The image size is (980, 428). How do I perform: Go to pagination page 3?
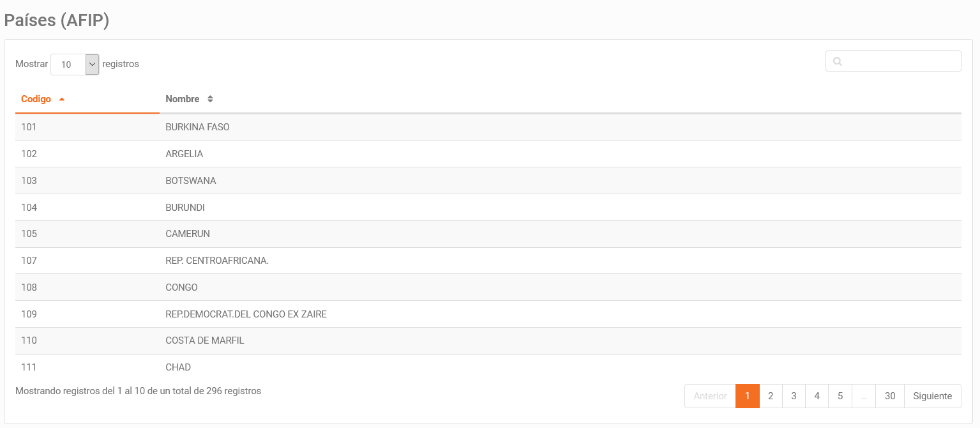794,396
